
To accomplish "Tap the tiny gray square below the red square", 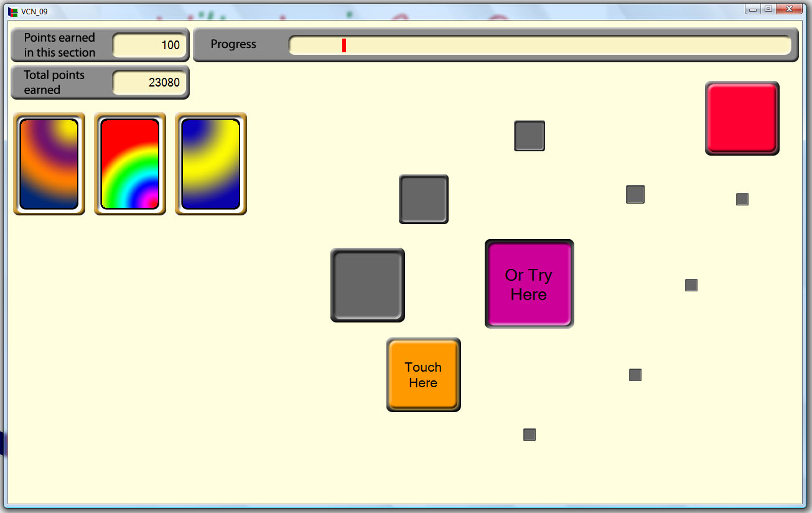I will 742,199.
